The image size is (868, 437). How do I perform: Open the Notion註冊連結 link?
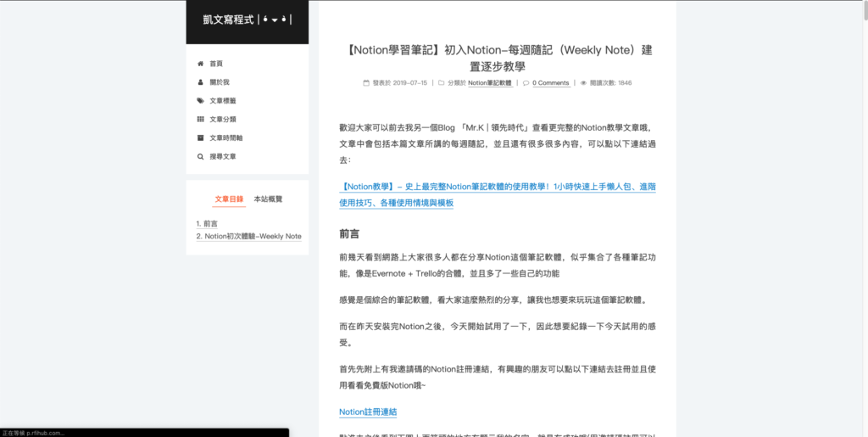pyautogui.click(x=368, y=412)
